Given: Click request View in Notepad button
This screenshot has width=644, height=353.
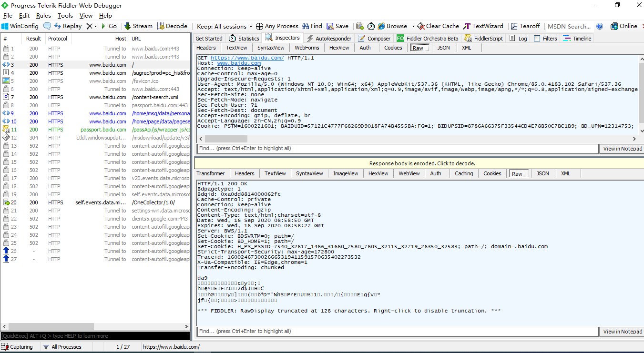Looking at the screenshot, I should (623, 149).
